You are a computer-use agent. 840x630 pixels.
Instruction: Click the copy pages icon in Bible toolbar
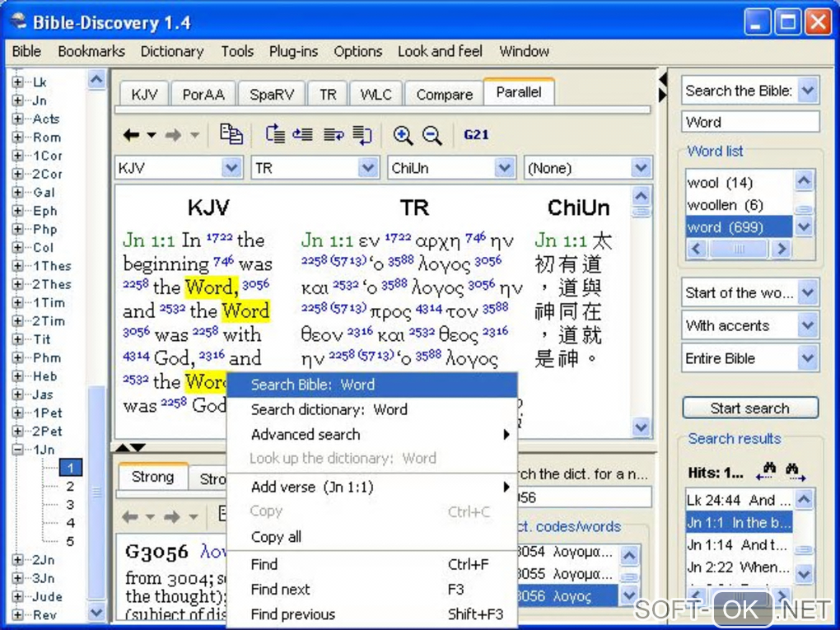point(231,134)
